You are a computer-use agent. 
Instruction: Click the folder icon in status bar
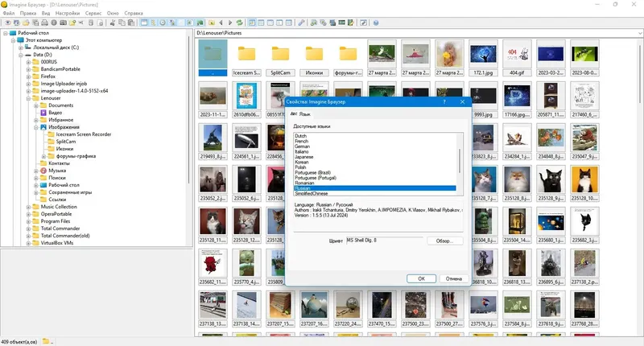(46, 341)
